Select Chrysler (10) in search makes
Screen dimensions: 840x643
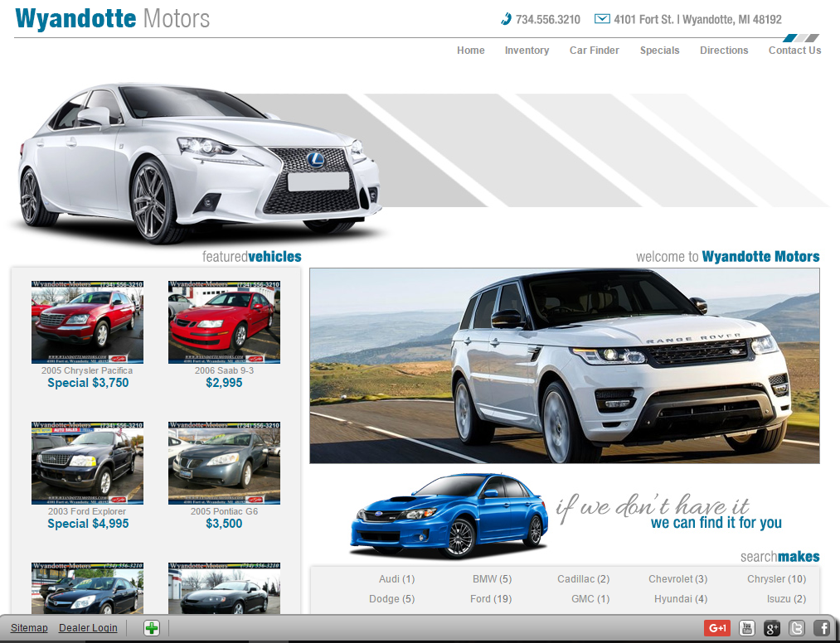pyautogui.click(x=776, y=579)
